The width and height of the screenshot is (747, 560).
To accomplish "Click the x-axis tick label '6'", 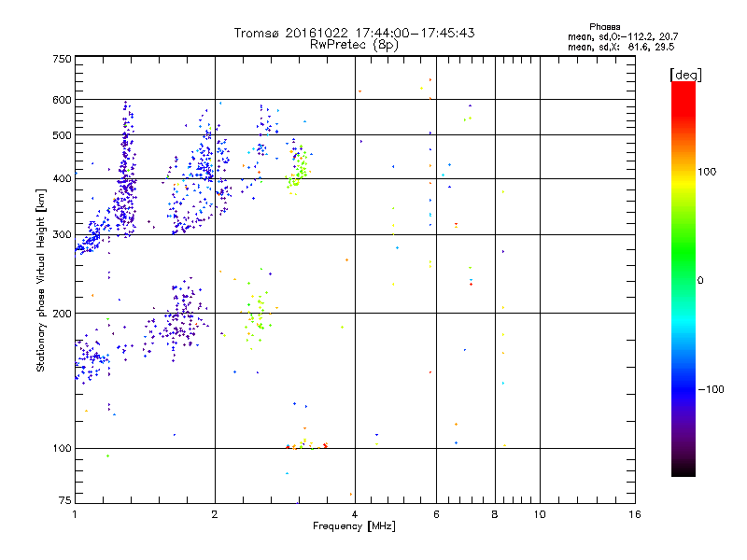I will pos(436,514).
